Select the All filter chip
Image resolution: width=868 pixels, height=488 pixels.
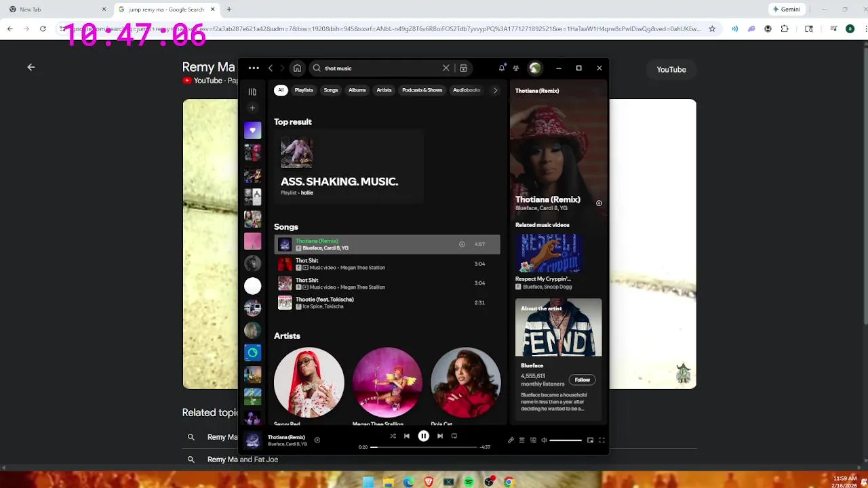[x=281, y=90]
